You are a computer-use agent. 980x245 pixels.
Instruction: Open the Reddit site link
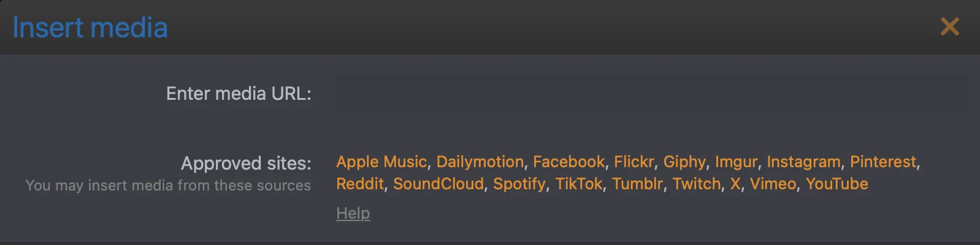(x=359, y=184)
